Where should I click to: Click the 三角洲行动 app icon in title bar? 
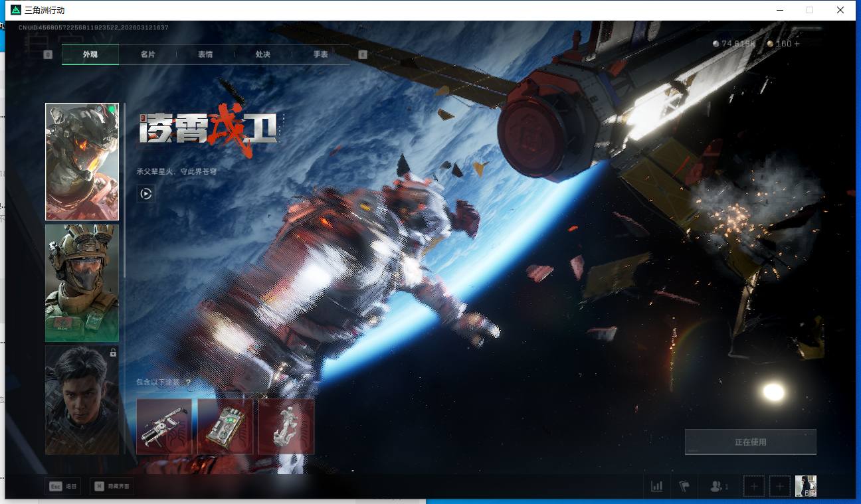point(16,10)
